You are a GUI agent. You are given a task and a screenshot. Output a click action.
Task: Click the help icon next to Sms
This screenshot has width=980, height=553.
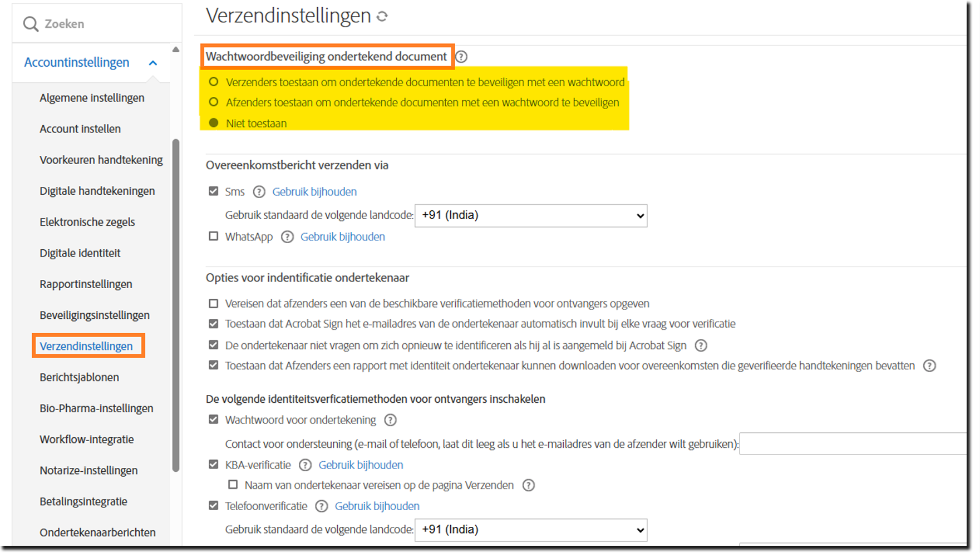pos(259,191)
